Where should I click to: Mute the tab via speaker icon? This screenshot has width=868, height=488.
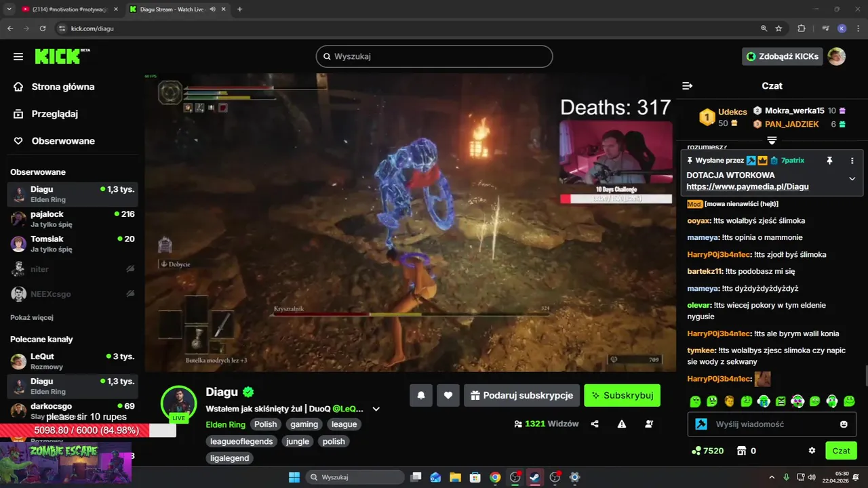point(212,9)
